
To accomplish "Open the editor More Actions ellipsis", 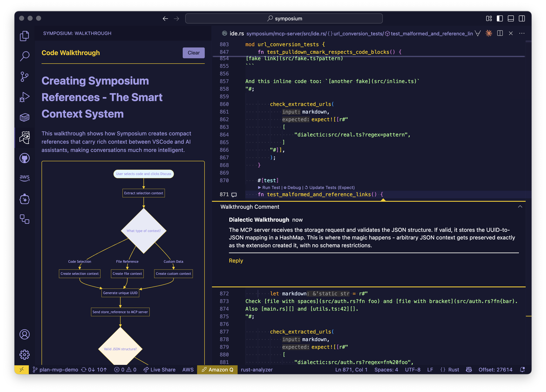I will (522, 33).
